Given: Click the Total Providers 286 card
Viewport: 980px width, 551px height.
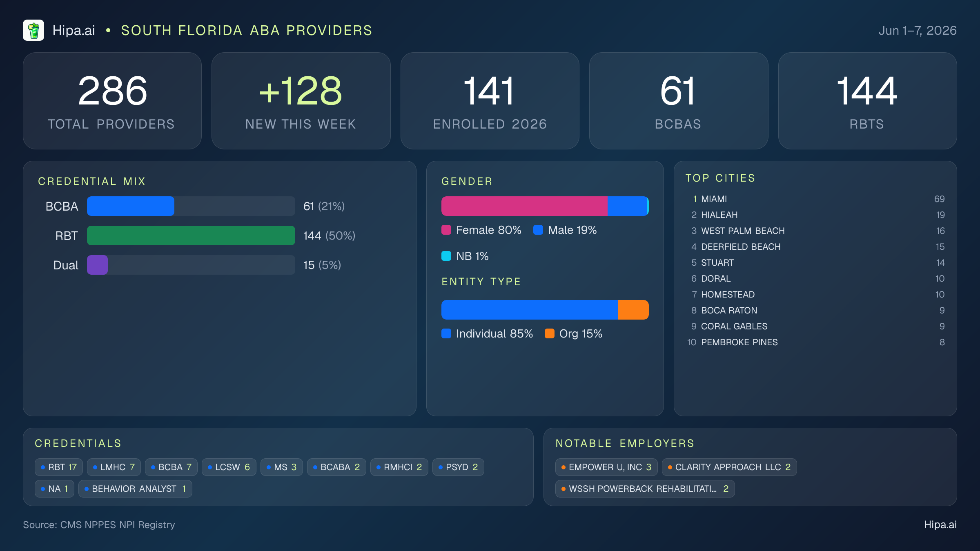Looking at the screenshot, I should (112, 100).
